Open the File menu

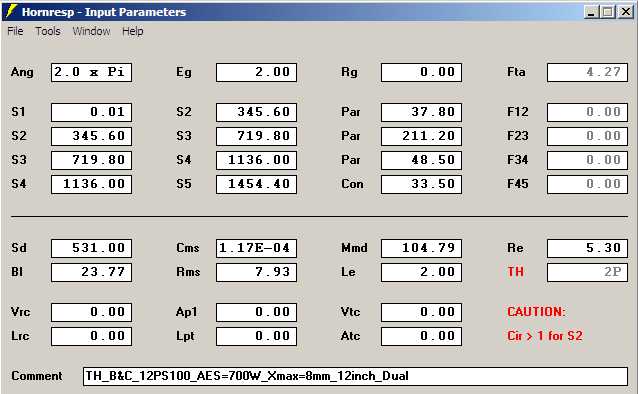tap(15, 31)
